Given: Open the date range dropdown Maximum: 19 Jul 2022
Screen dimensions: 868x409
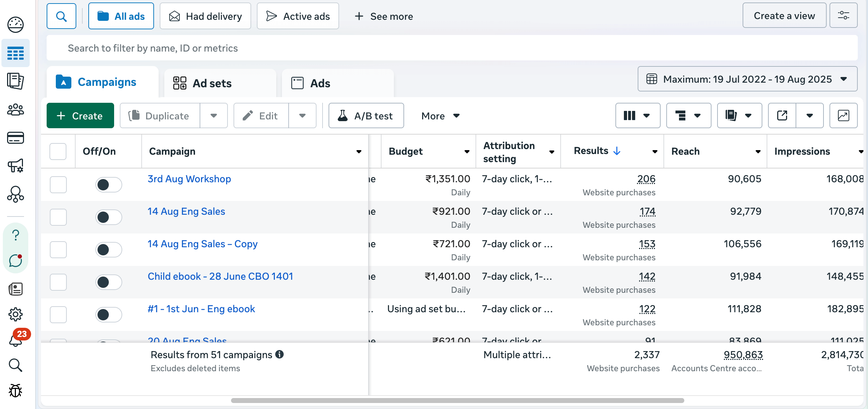Looking at the screenshot, I should tap(748, 79).
